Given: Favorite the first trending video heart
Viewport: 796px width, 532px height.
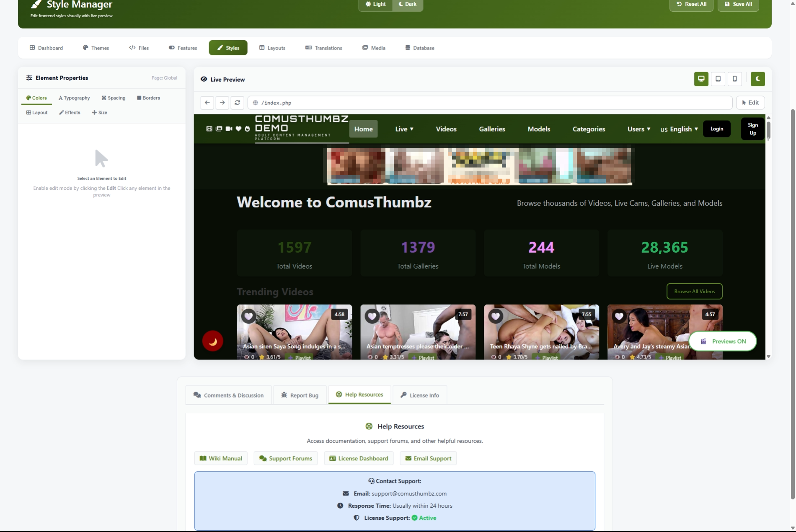Looking at the screenshot, I should (x=248, y=316).
